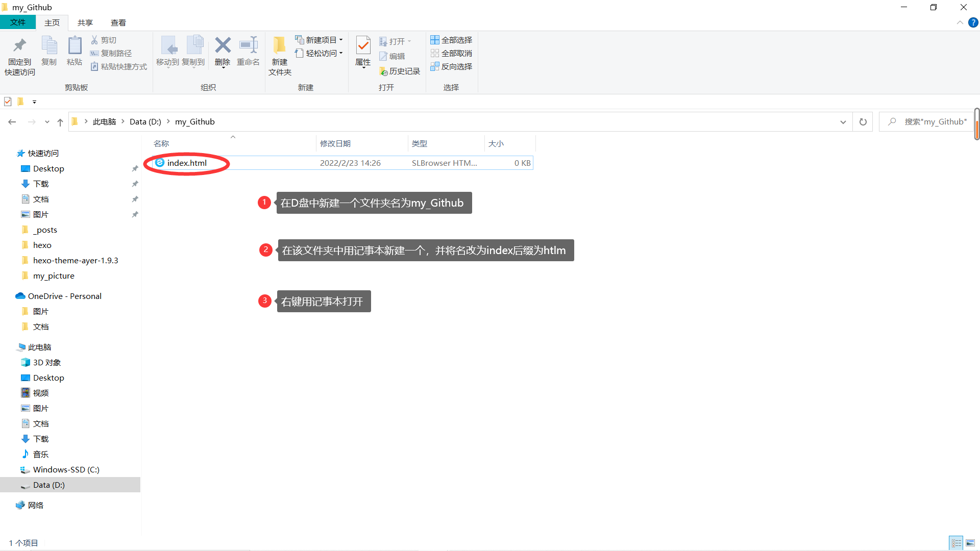The image size is (980, 551).
Task: Pin folder to Quick access
Action: pos(20,56)
